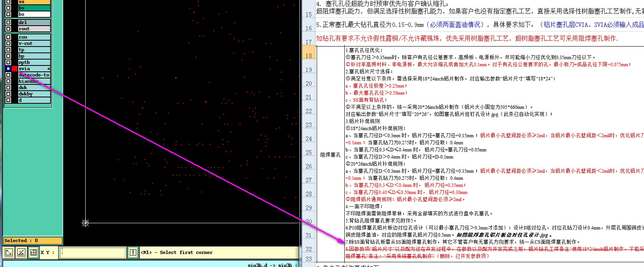This screenshot has width=644, height=267.
Task: Toggle the d layer checkbox
Action: coord(8,100)
